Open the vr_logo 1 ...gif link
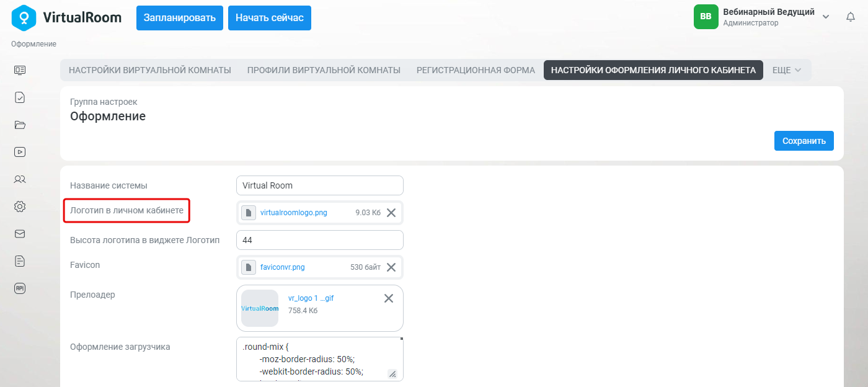 311,298
